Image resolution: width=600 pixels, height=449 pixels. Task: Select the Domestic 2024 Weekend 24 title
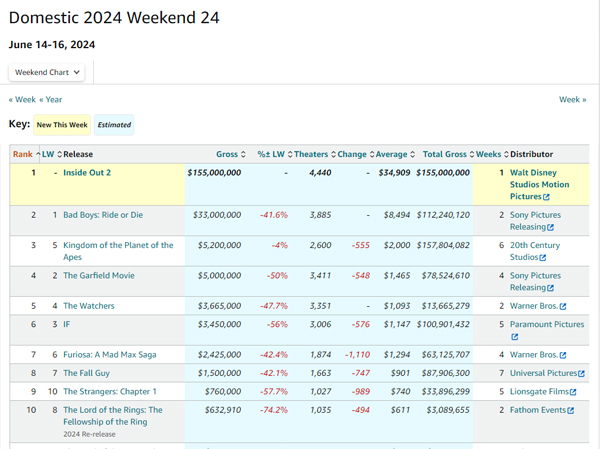(114, 18)
